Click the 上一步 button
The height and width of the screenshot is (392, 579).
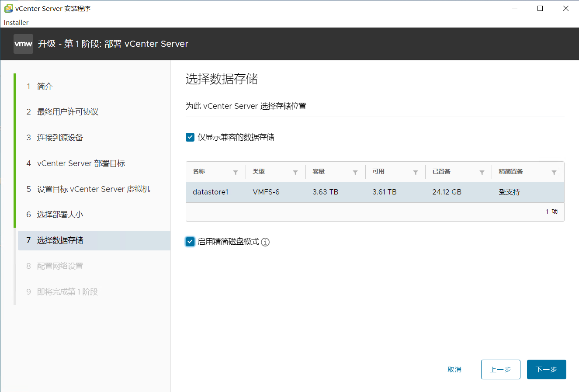point(501,370)
